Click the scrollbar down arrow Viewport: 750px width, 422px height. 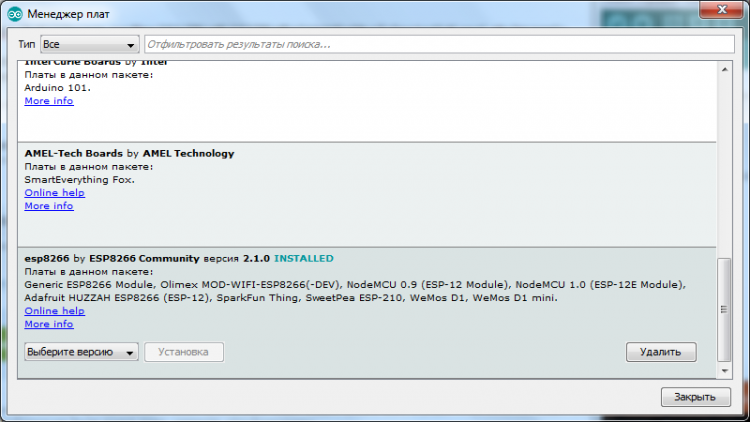tap(725, 371)
